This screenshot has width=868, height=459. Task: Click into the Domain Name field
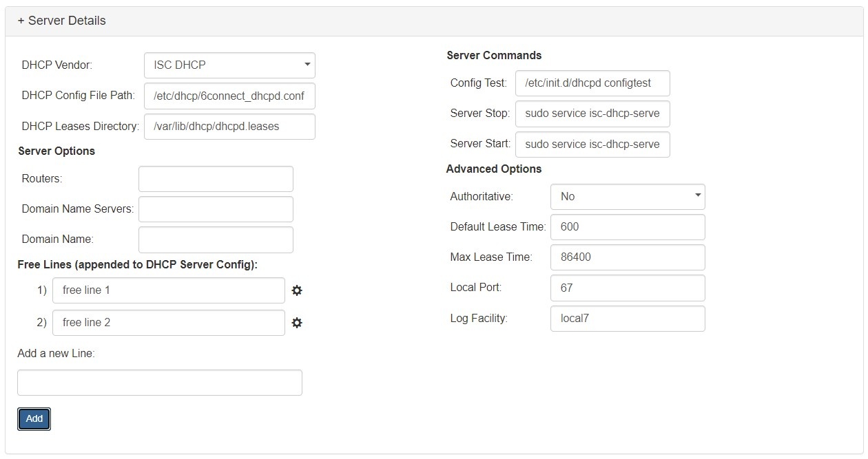pyautogui.click(x=216, y=239)
